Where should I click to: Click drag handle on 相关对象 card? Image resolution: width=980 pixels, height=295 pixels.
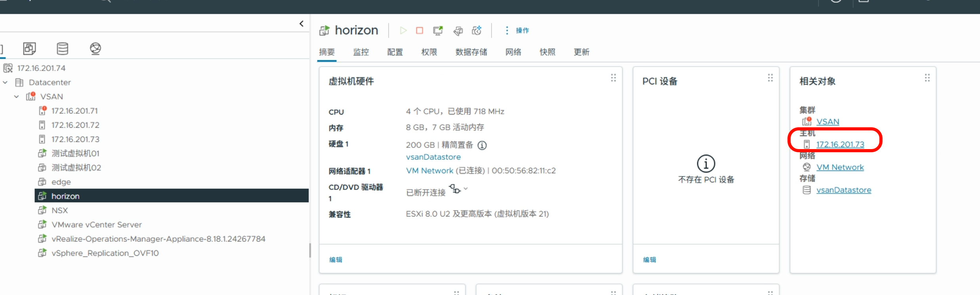(x=927, y=78)
